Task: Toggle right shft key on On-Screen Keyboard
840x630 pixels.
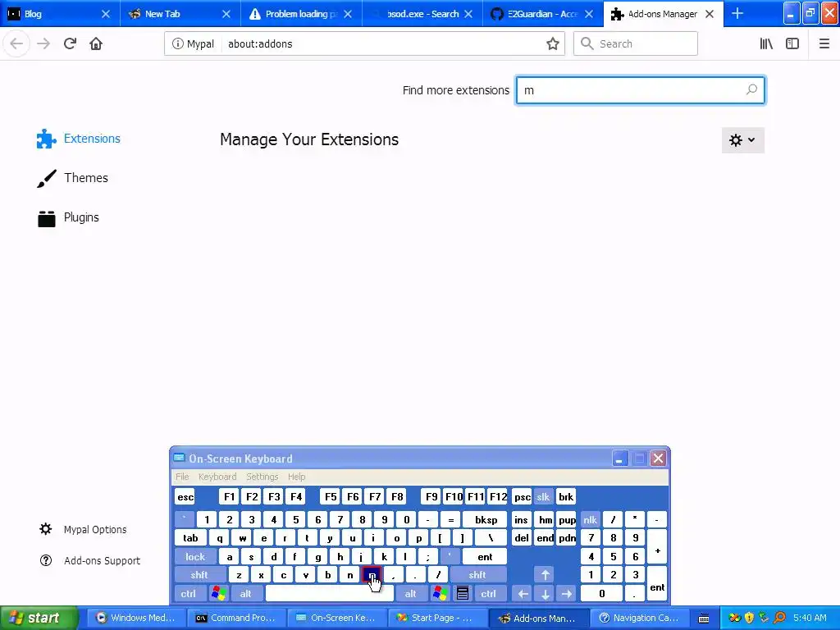Action: (477, 575)
